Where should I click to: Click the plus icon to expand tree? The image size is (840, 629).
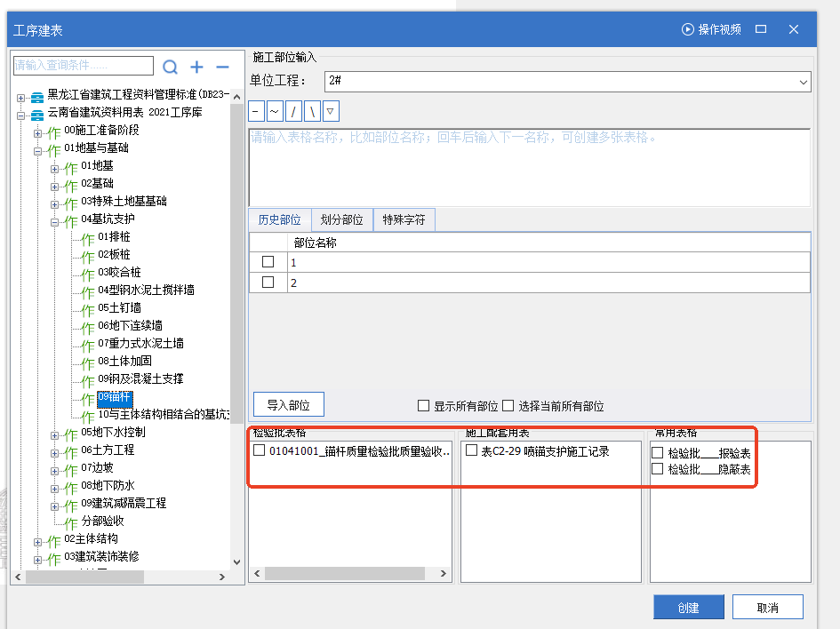[x=197, y=67]
